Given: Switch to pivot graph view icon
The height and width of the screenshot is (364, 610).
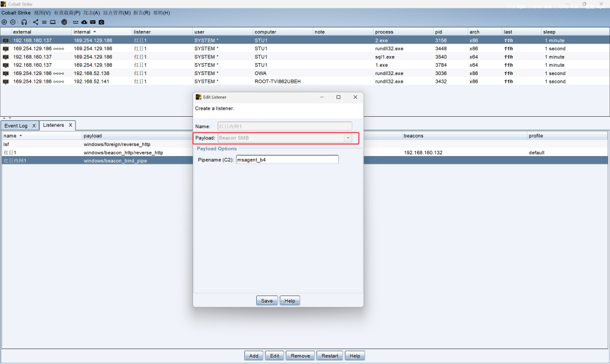Looking at the screenshot, I should (x=35, y=22).
